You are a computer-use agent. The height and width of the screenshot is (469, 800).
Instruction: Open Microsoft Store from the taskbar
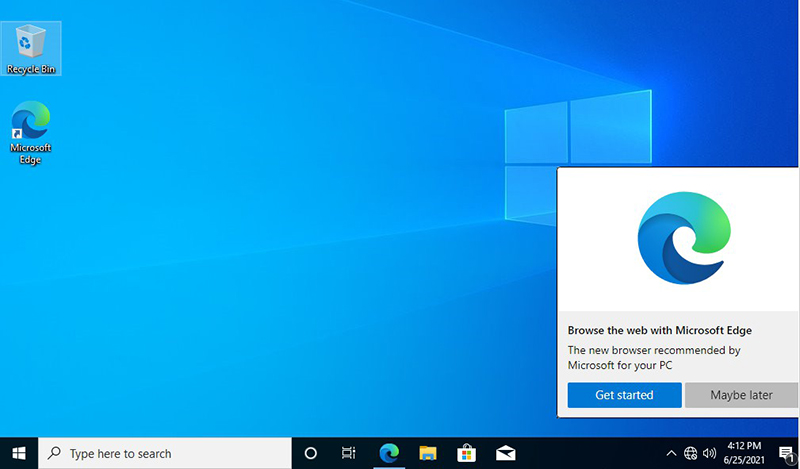coord(466,453)
